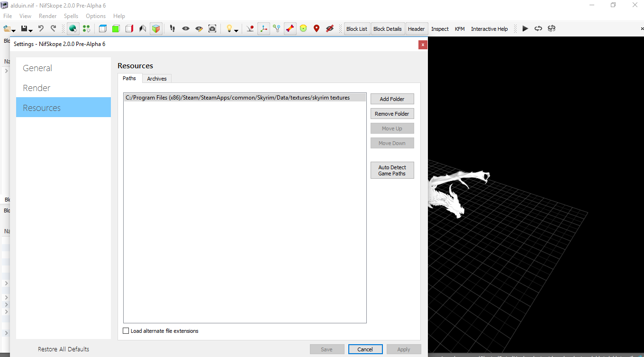The image size is (644, 357).
Task: Click the axes display icon
Action: (263, 29)
